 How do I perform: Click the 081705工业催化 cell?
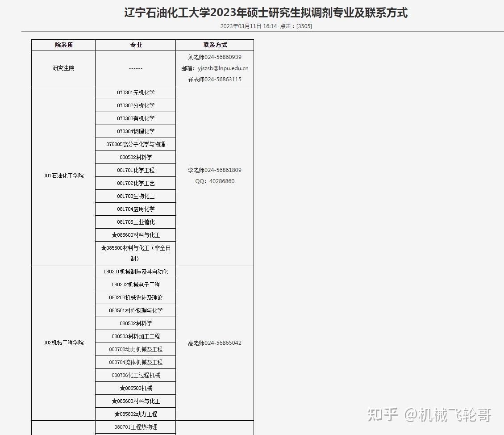136,222
